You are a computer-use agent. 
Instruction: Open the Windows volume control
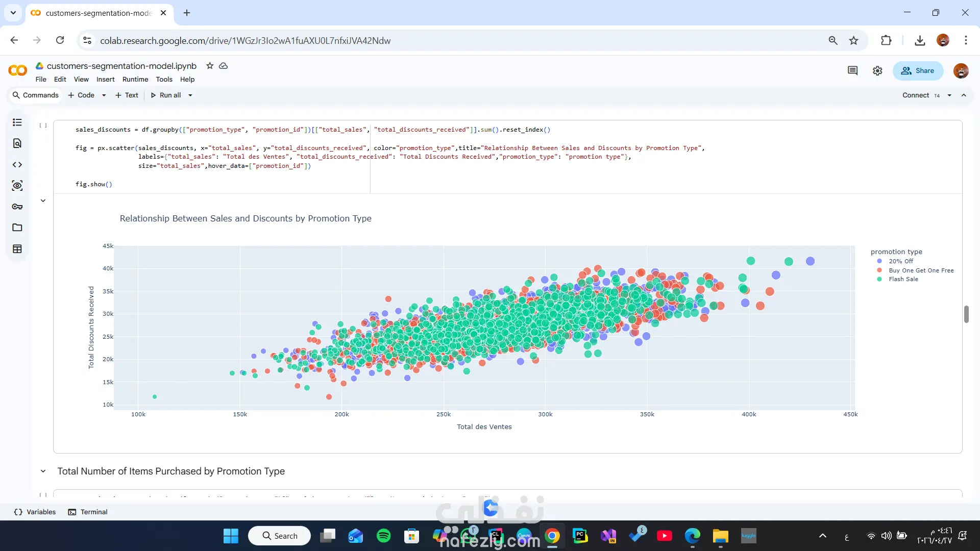click(x=886, y=536)
